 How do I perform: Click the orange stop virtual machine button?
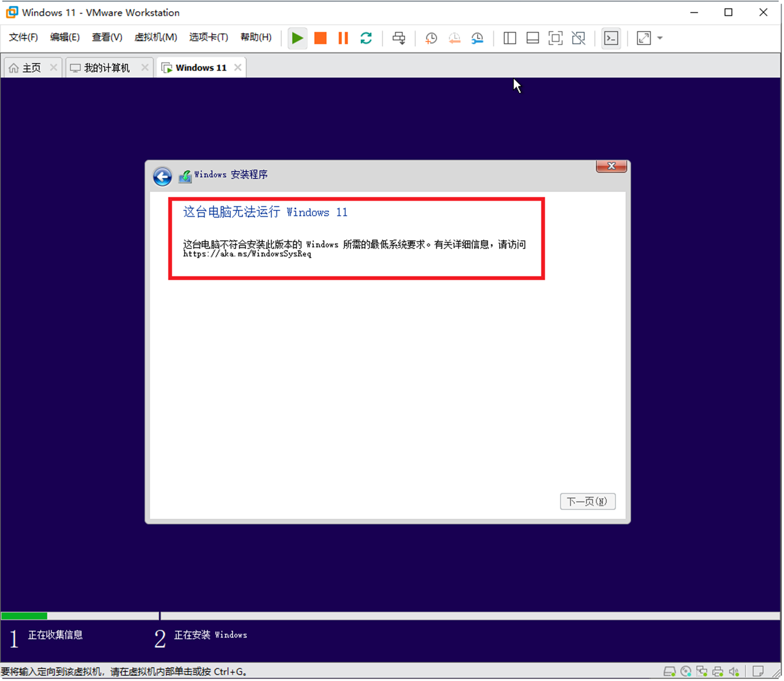coord(320,38)
